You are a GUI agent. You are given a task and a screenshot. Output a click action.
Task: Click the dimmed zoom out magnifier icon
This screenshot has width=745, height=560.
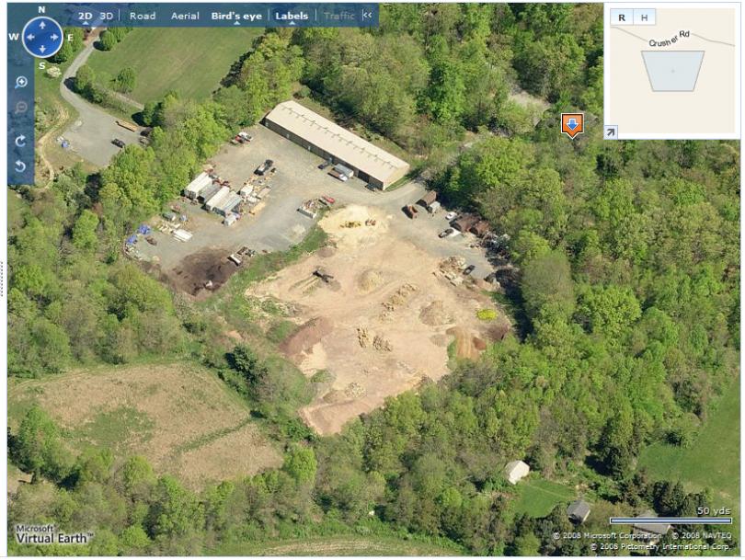(21, 108)
